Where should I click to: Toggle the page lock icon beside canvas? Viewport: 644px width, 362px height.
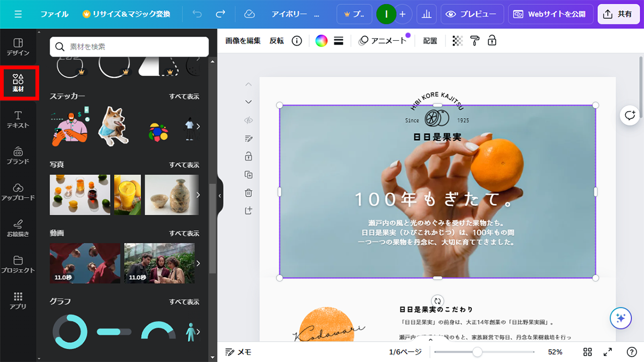[x=248, y=156]
